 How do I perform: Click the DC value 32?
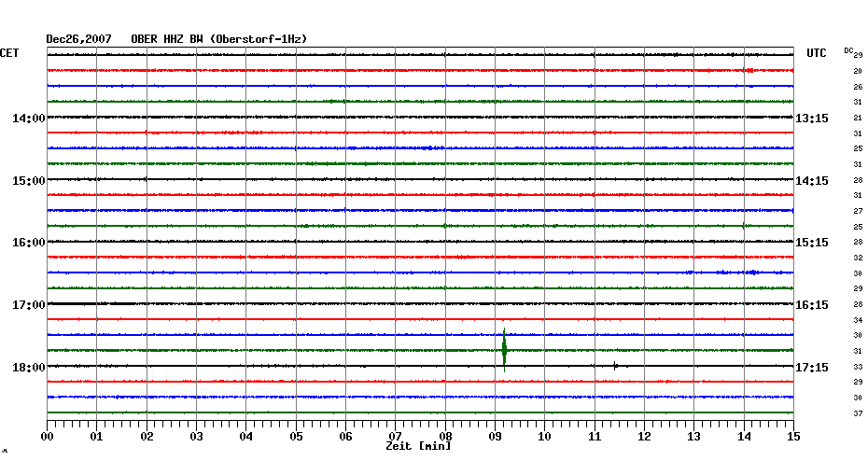[858, 258]
